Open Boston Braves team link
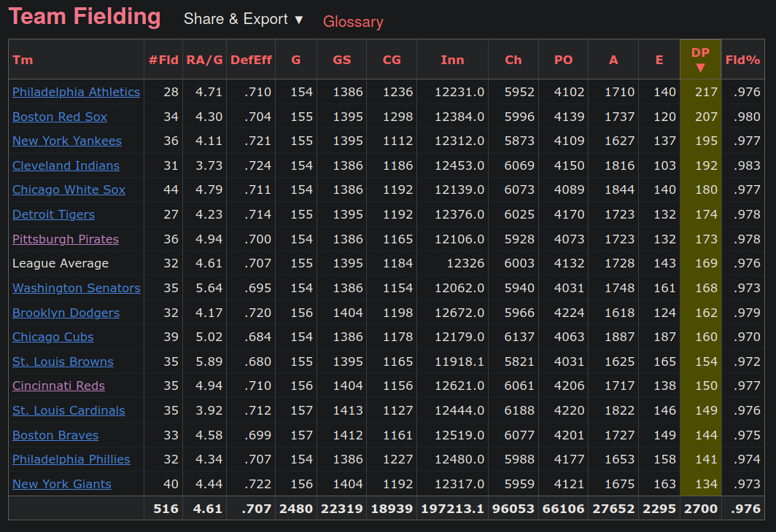This screenshot has width=776, height=532. [x=55, y=435]
